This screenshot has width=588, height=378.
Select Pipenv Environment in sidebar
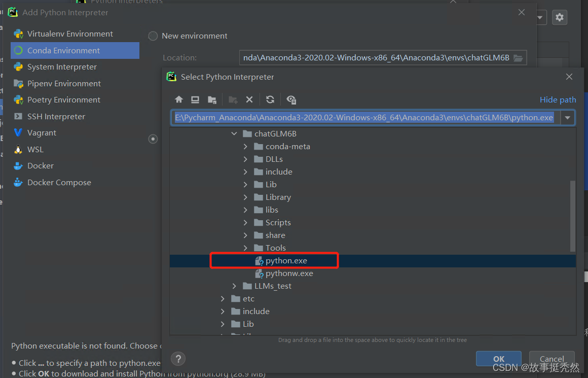click(75, 83)
